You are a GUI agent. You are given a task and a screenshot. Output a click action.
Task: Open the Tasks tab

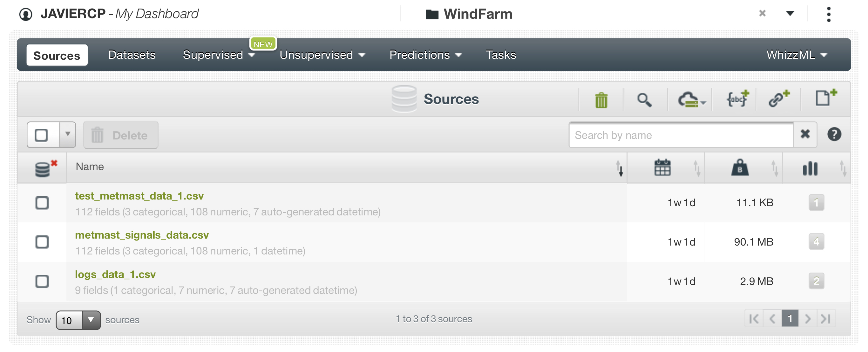coord(500,55)
